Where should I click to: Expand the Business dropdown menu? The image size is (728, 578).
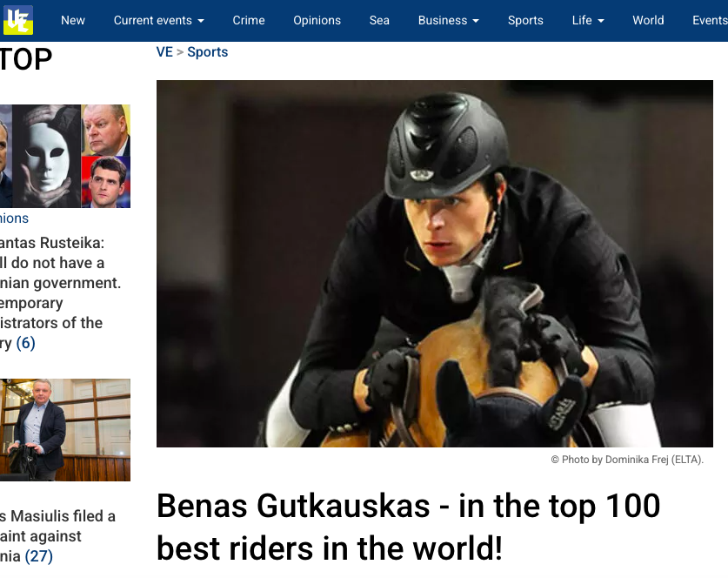pyautogui.click(x=449, y=20)
